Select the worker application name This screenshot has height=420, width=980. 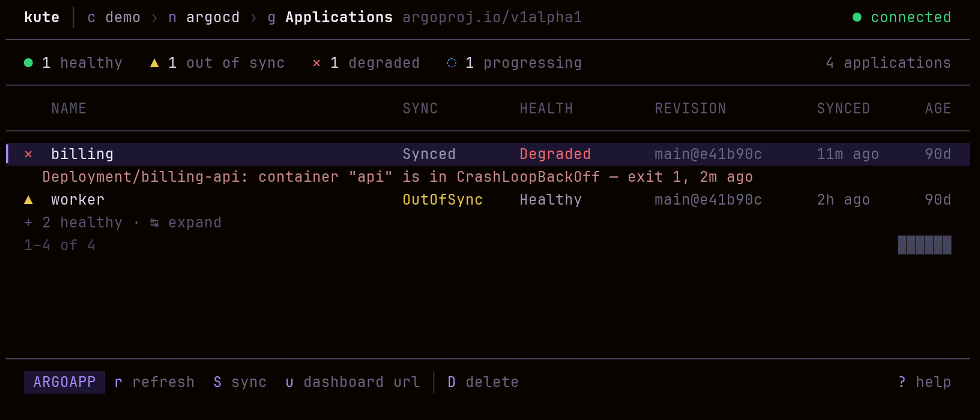pos(78,200)
